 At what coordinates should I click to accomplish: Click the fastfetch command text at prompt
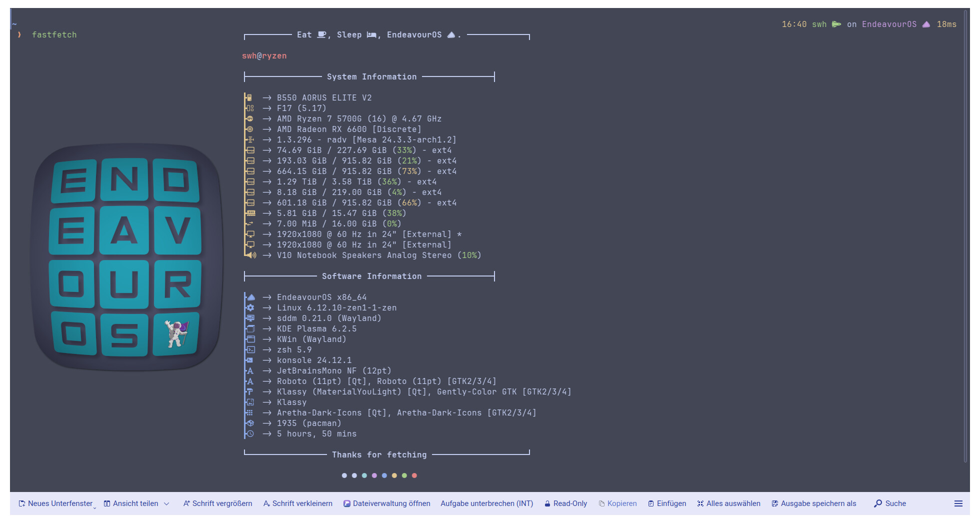click(54, 34)
